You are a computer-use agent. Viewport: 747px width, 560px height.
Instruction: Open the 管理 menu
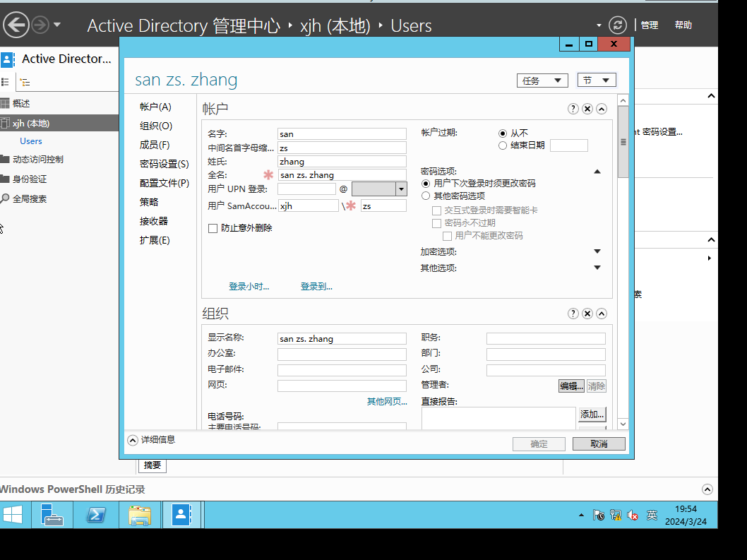(650, 25)
